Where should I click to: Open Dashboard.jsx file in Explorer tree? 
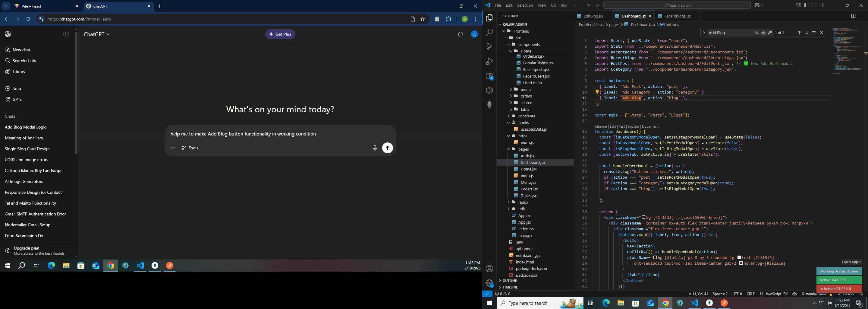533,163
